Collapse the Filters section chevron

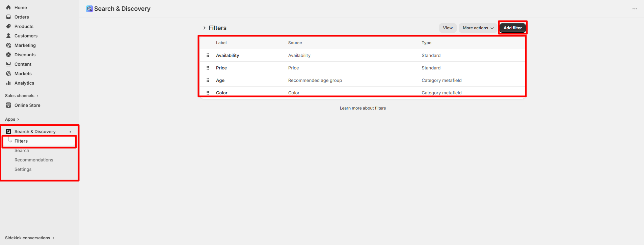pos(205,28)
